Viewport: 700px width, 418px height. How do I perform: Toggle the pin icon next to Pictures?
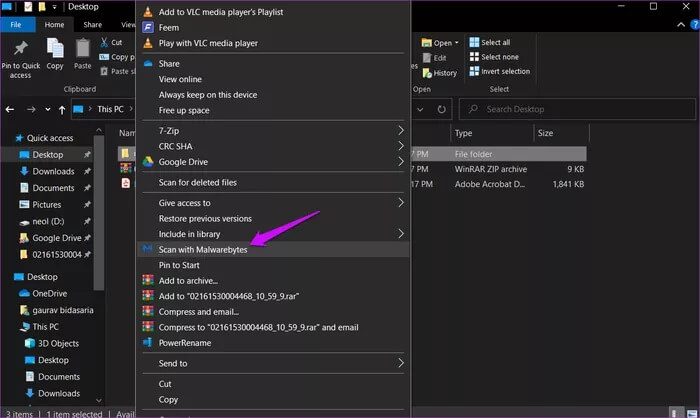point(87,205)
